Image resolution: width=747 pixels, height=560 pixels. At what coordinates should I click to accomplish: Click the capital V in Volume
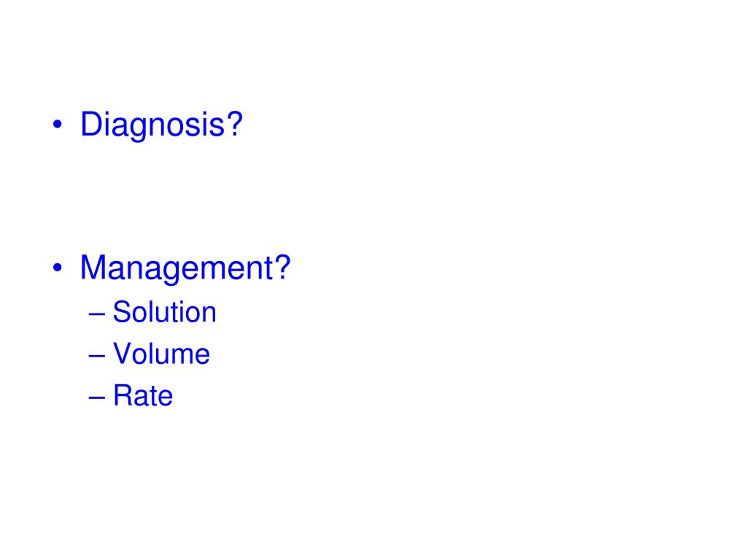pos(123,354)
